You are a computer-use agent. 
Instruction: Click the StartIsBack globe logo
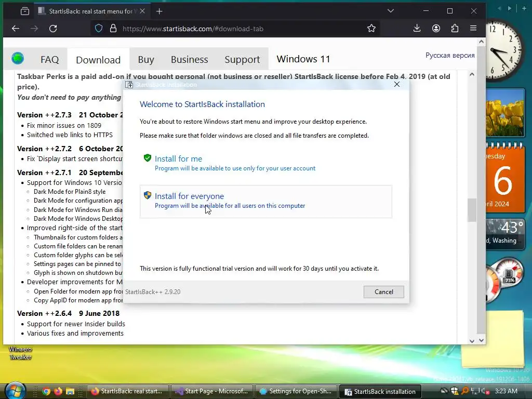(x=18, y=58)
